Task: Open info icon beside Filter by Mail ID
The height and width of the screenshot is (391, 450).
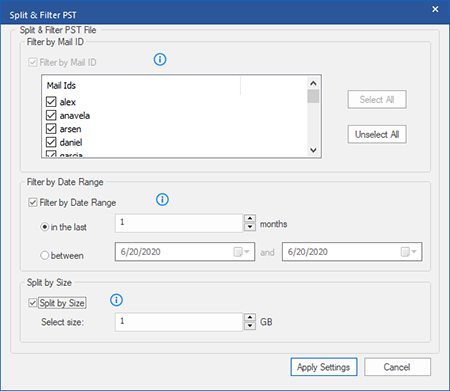Action: tap(160, 60)
